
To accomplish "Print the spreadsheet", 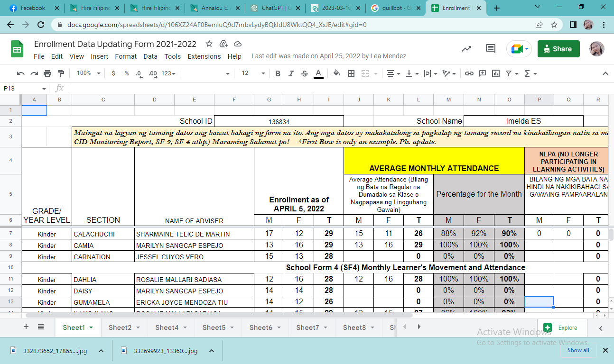I will point(47,73).
